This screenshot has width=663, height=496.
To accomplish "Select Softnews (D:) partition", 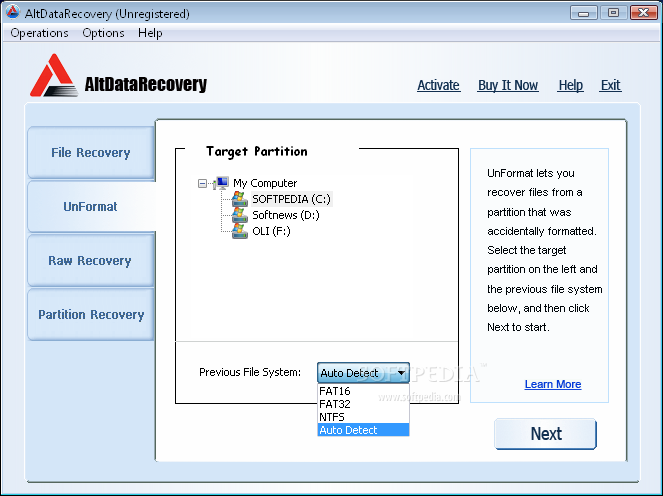I will (286, 215).
